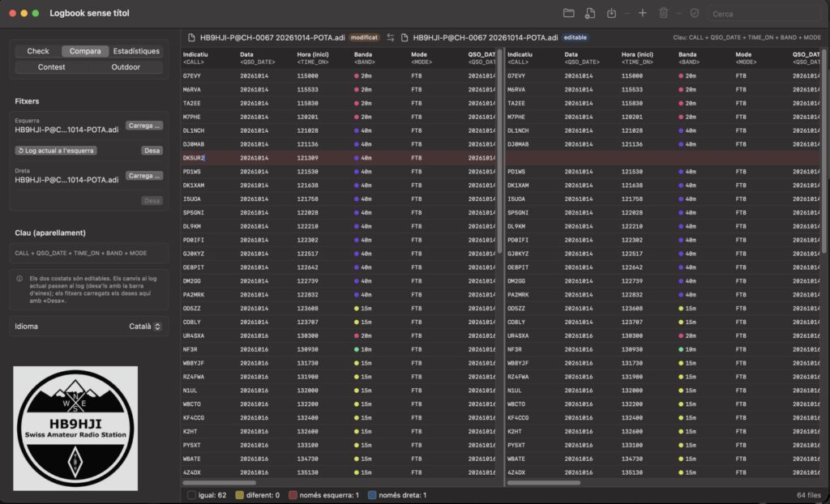Switch to the Contest tab

pyautogui.click(x=51, y=66)
